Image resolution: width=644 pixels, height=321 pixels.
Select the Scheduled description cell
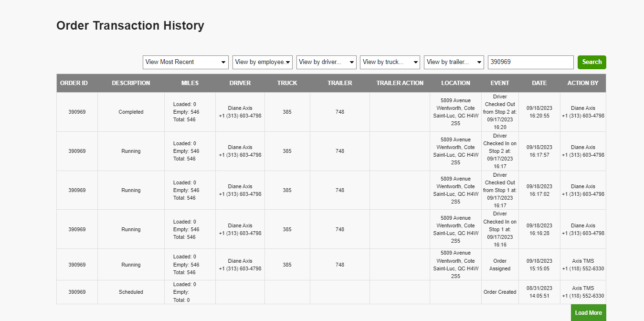[131, 292]
